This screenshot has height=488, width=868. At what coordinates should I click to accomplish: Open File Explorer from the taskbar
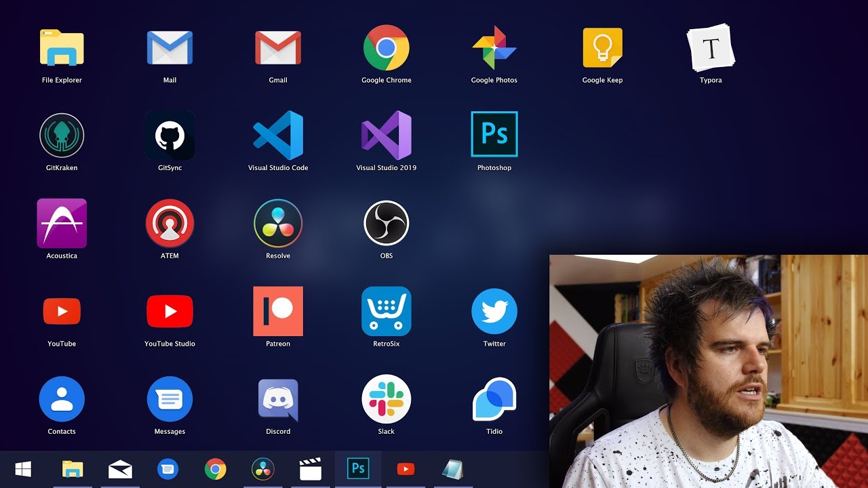(x=73, y=469)
